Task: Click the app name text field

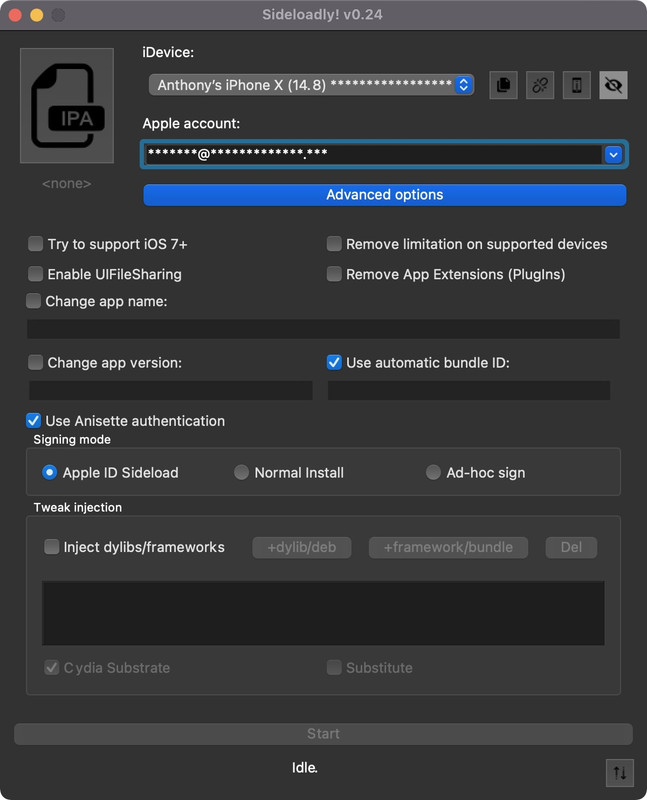Action: point(324,329)
